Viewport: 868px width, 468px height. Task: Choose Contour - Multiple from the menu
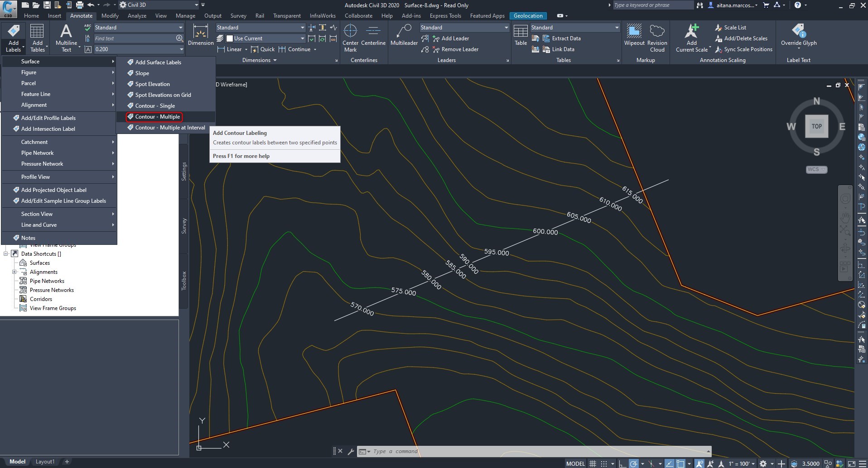[x=156, y=117]
